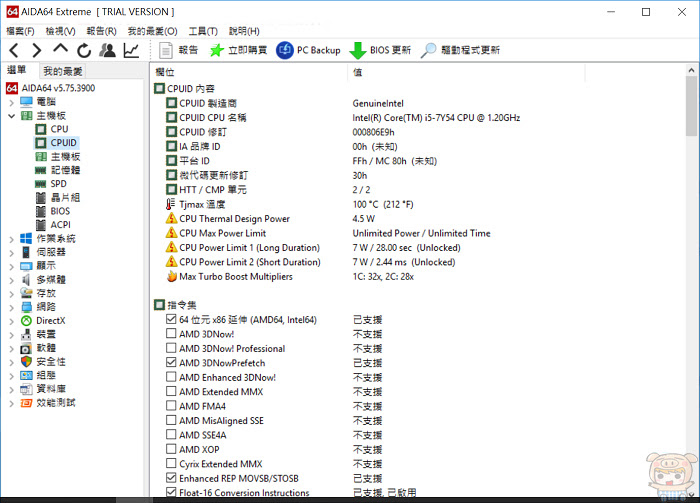Click the 組態 icon in the tree
The width and height of the screenshot is (700, 503).
[26, 375]
